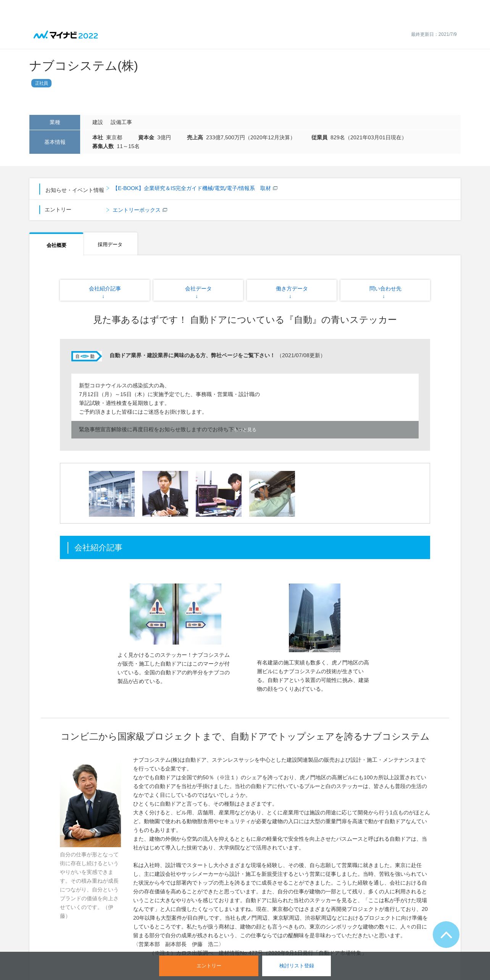Jump to 会社紹介記事 section
The width and height of the screenshot is (490, 980).
pos(105,290)
